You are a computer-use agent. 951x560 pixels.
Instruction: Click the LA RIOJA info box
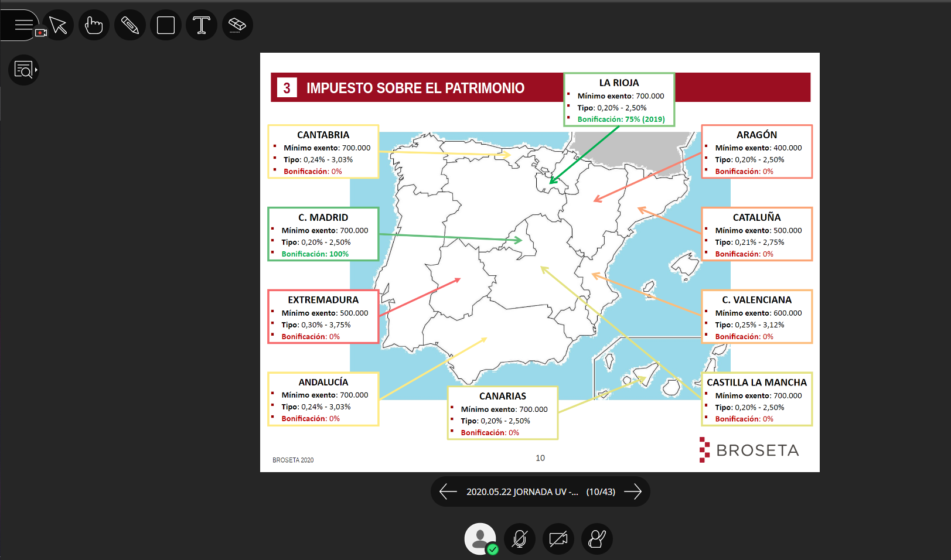tap(619, 100)
